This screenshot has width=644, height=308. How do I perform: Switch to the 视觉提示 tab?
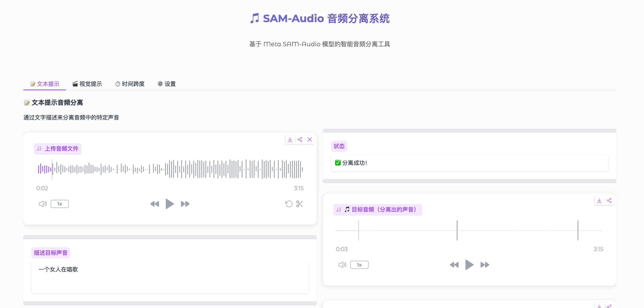click(x=87, y=84)
